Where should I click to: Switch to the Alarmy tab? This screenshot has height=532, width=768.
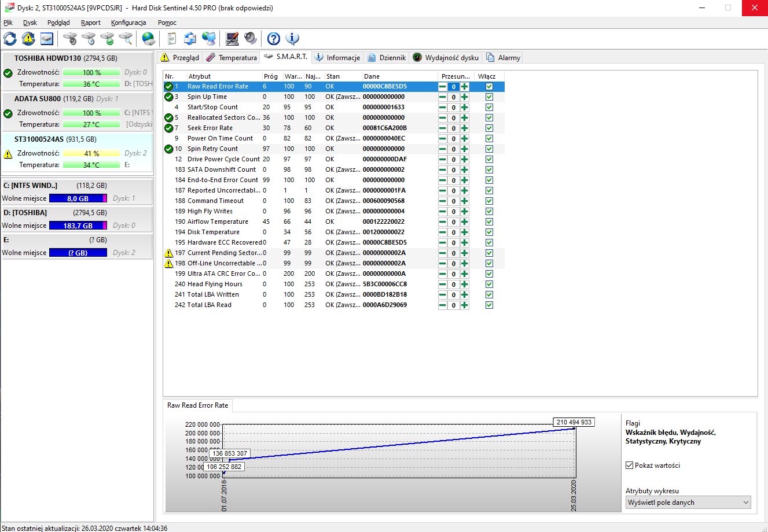pos(504,58)
